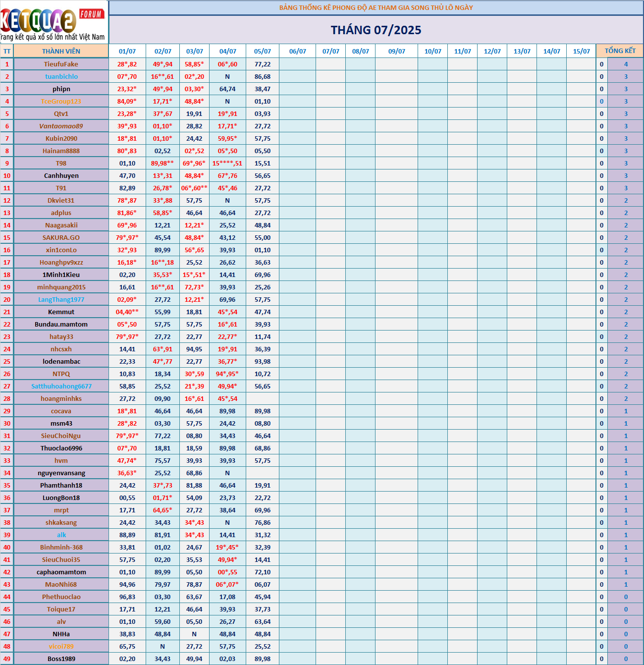
Task: Select member name SieuChuoi35
Action: click(x=61, y=559)
